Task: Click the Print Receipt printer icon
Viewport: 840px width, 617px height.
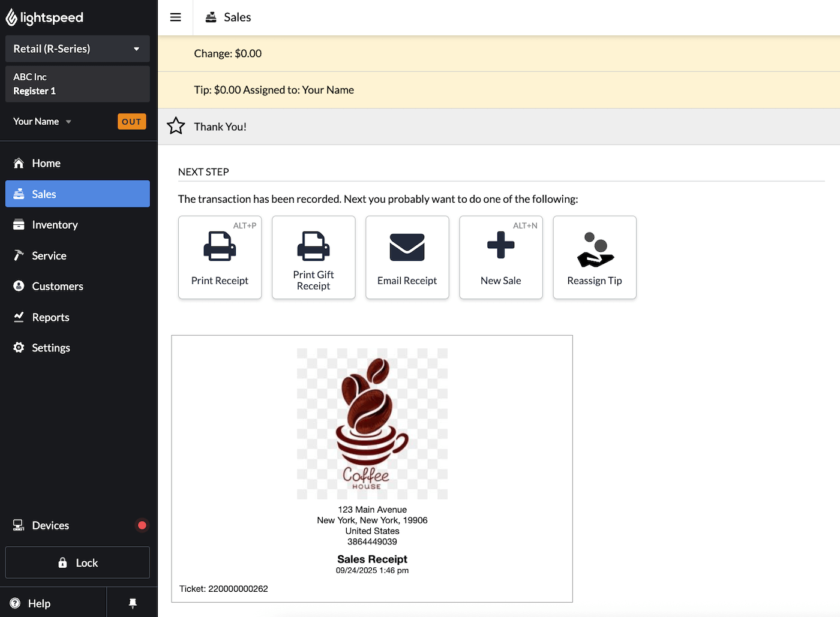Action: (220, 246)
